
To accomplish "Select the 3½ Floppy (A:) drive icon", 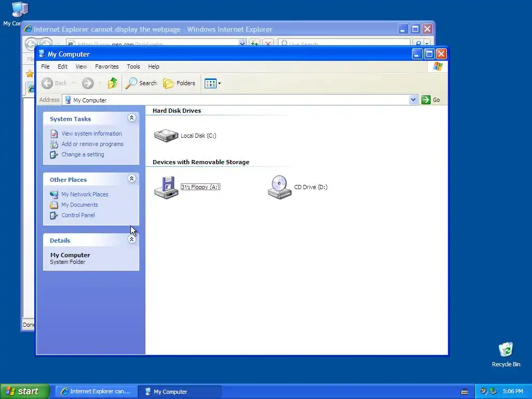I will (166, 187).
